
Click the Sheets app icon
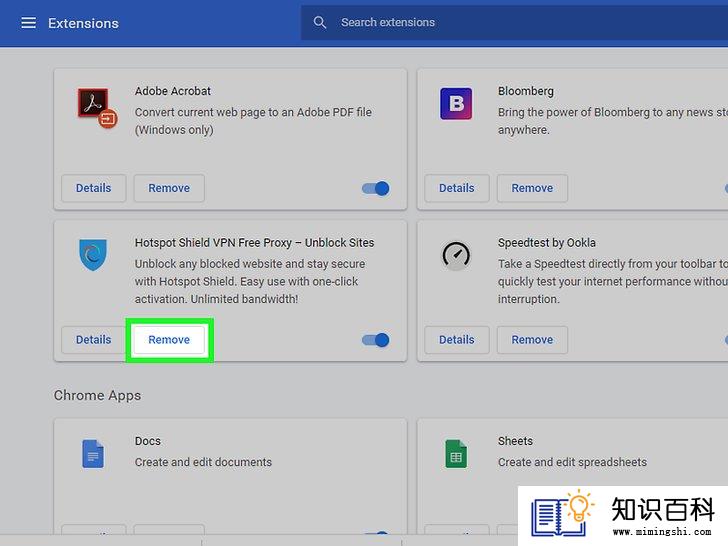[x=456, y=453]
